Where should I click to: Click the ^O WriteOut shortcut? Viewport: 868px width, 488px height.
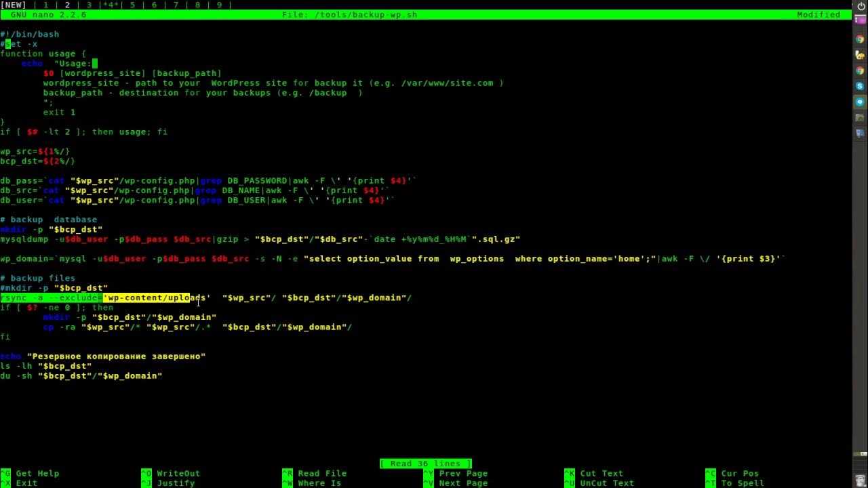coord(171,473)
